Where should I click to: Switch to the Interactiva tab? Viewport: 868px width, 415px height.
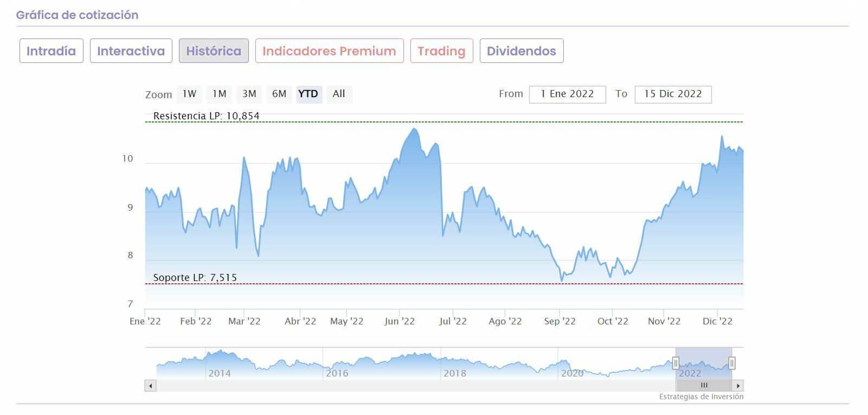pos(131,51)
